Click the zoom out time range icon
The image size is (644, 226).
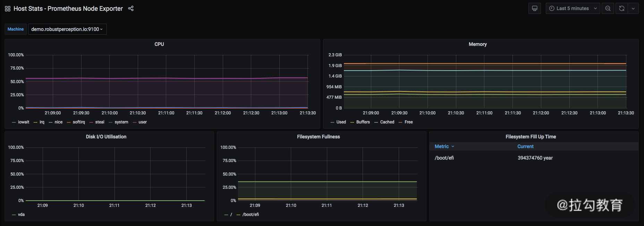click(x=608, y=8)
